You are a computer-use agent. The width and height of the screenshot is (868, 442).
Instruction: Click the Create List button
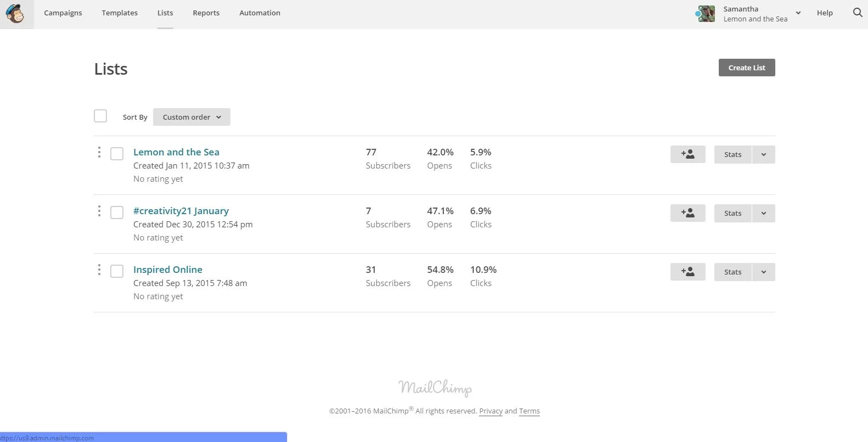(747, 68)
